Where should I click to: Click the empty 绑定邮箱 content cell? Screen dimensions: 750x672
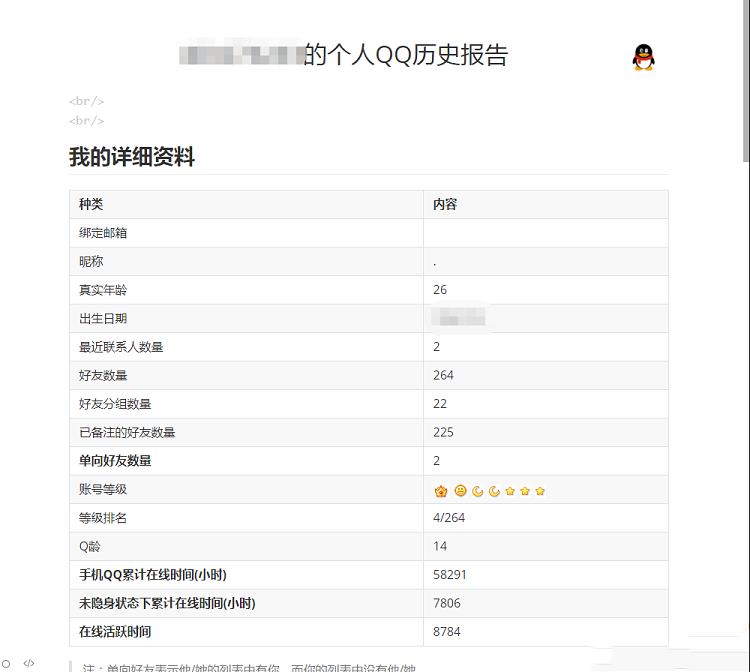pyautogui.click(x=546, y=233)
